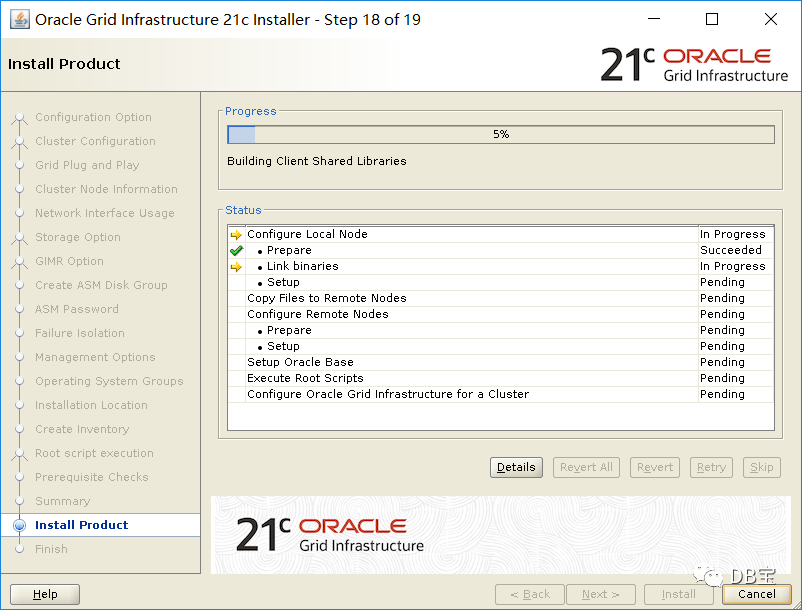Select Execute Root Scripts row
This screenshot has width=802, height=610.
(x=501, y=378)
